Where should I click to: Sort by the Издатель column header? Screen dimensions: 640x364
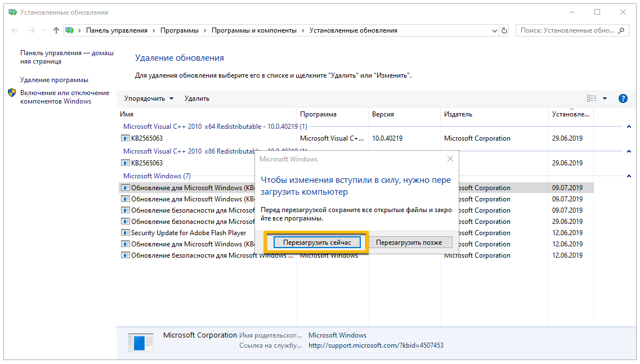tap(458, 114)
